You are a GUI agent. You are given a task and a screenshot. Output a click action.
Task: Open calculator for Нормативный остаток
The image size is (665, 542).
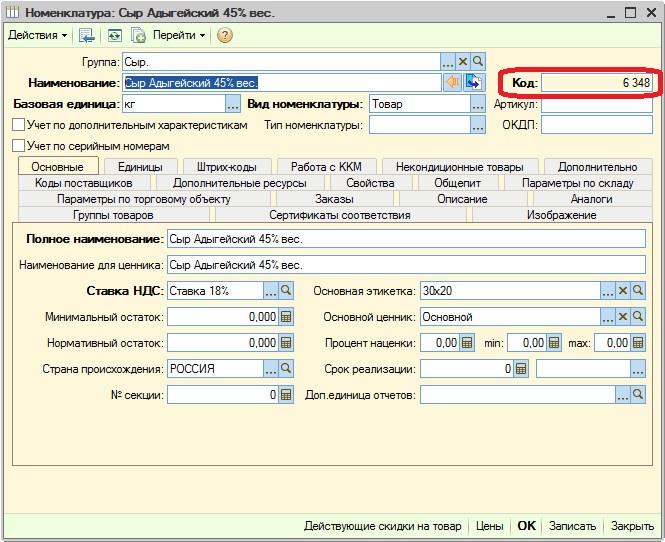[x=286, y=343]
